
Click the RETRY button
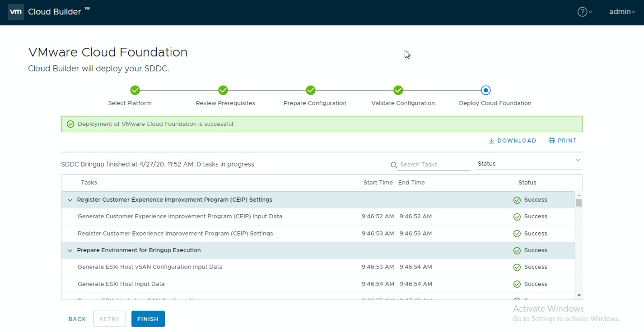point(109,318)
